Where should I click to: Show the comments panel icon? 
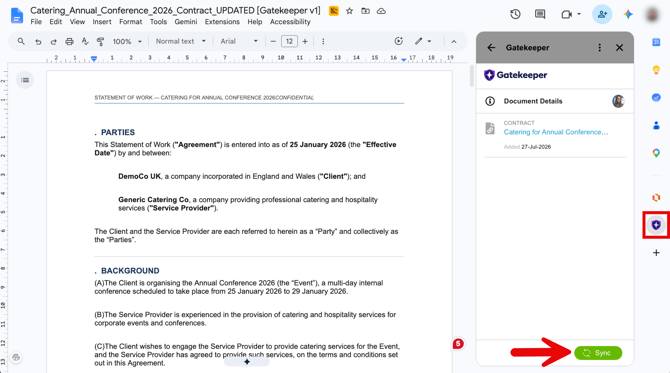540,14
